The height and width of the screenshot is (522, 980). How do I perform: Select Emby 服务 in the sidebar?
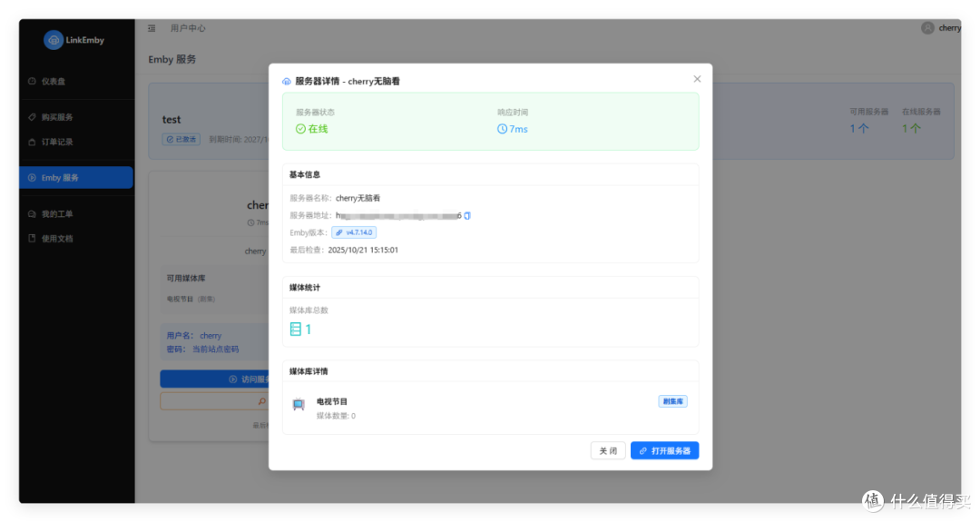point(76,178)
